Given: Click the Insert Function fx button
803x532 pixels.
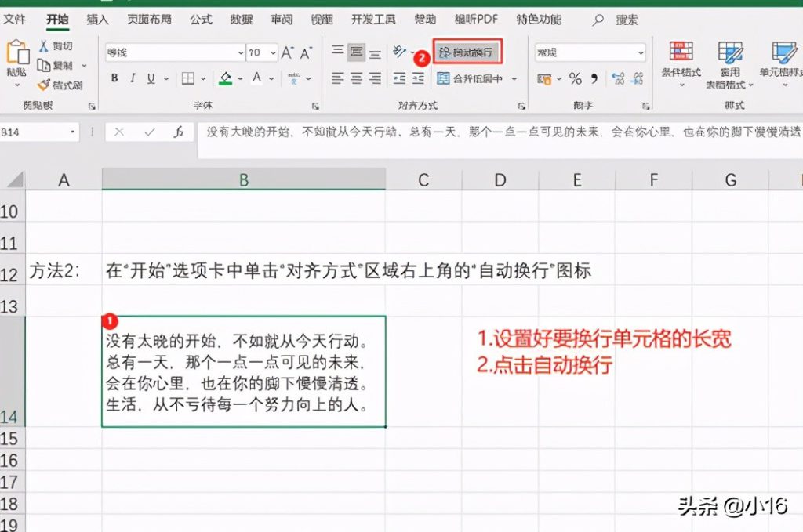Looking at the screenshot, I should pyautogui.click(x=178, y=132).
